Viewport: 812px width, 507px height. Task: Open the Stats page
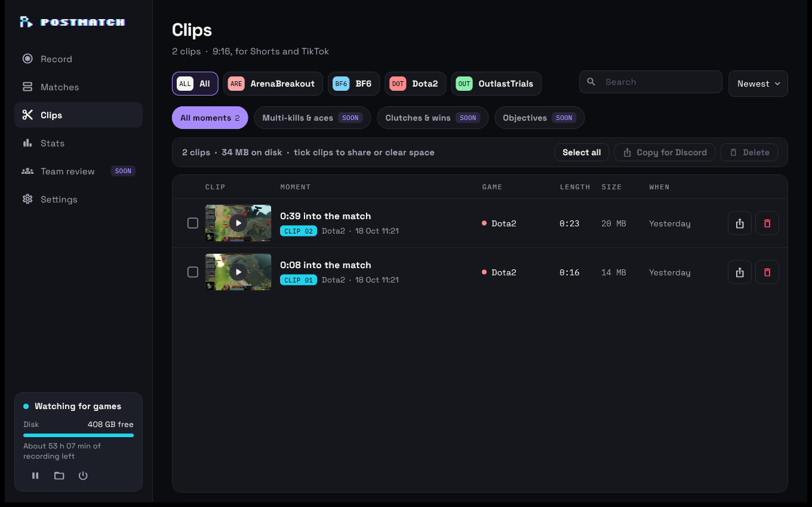(78, 143)
